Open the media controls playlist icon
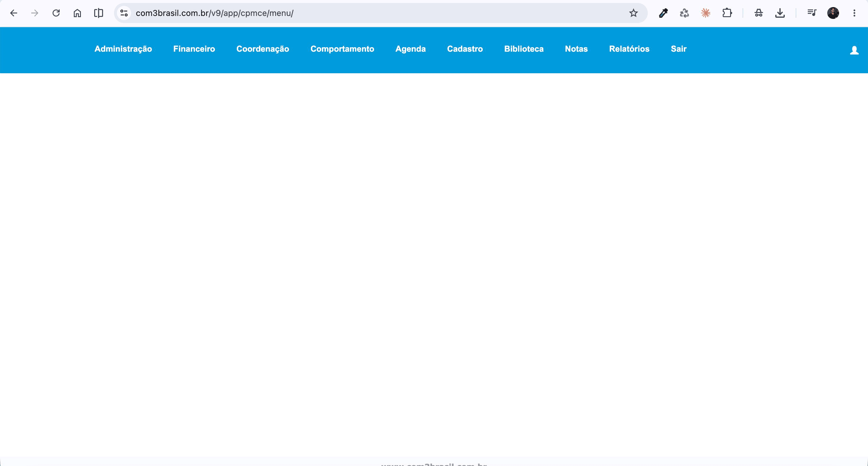Viewport: 868px width, 466px height. point(812,13)
